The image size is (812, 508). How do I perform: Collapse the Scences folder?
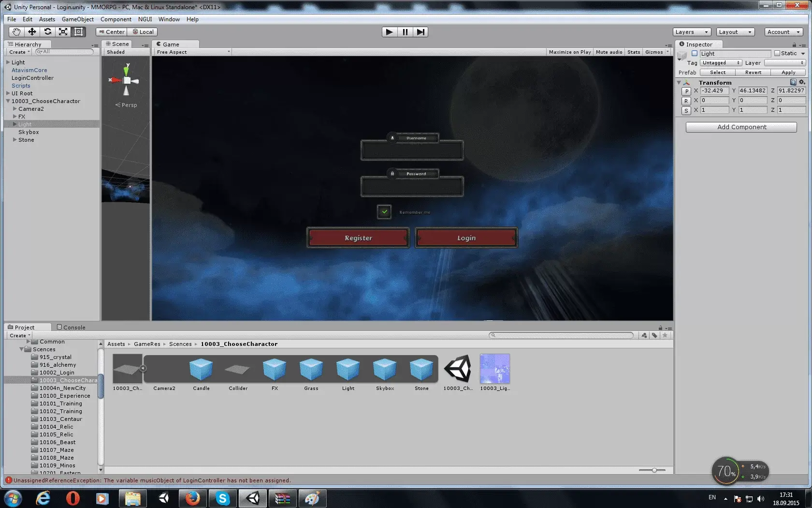coord(21,349)
